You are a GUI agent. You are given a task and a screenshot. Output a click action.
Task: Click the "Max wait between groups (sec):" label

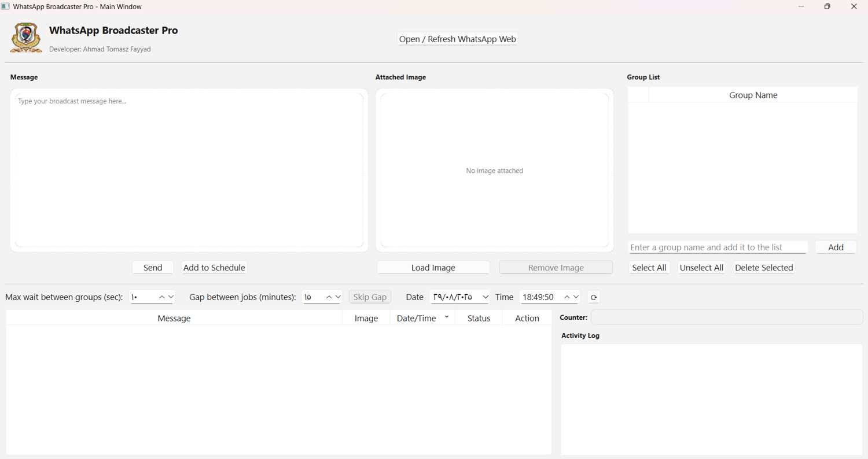point(64,297)
